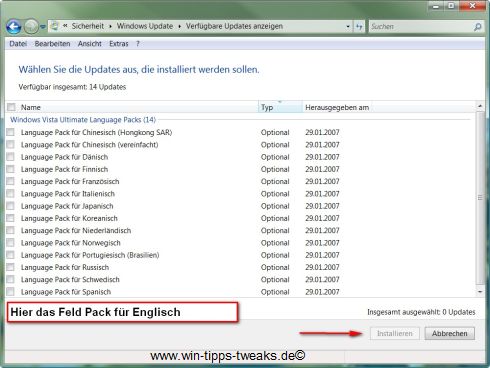Viewport: 490px width, 368px height.
Task: Click scrollbar up arrow of updates list
Action: (480, 106)
